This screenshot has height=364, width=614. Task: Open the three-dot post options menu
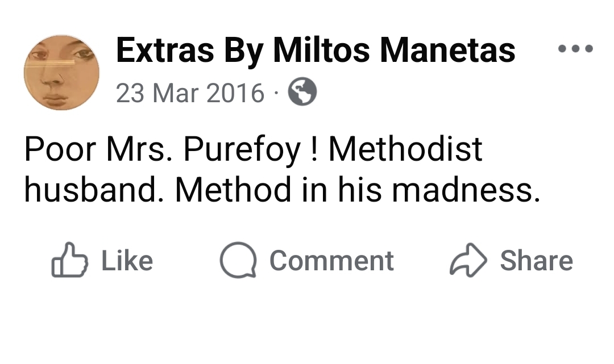pyautogui.click(x=575, y=49)
